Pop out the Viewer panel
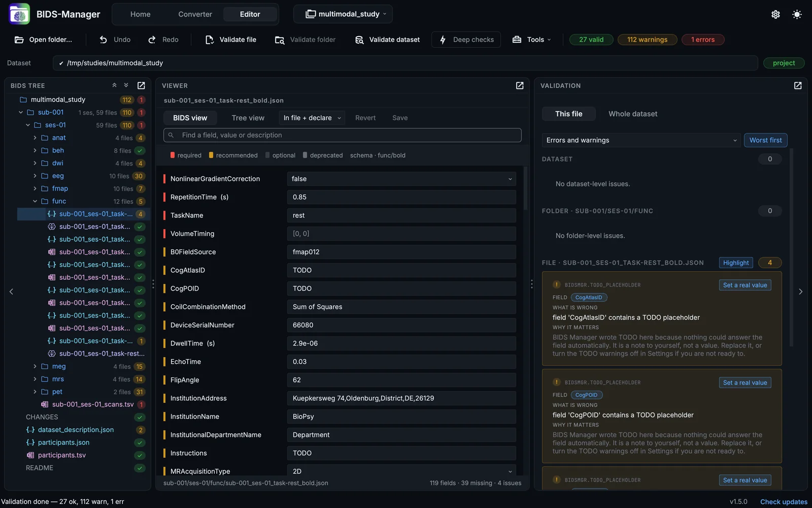This screenshot has width=812, height=508. pyautogui.click(x=520, y=85)
